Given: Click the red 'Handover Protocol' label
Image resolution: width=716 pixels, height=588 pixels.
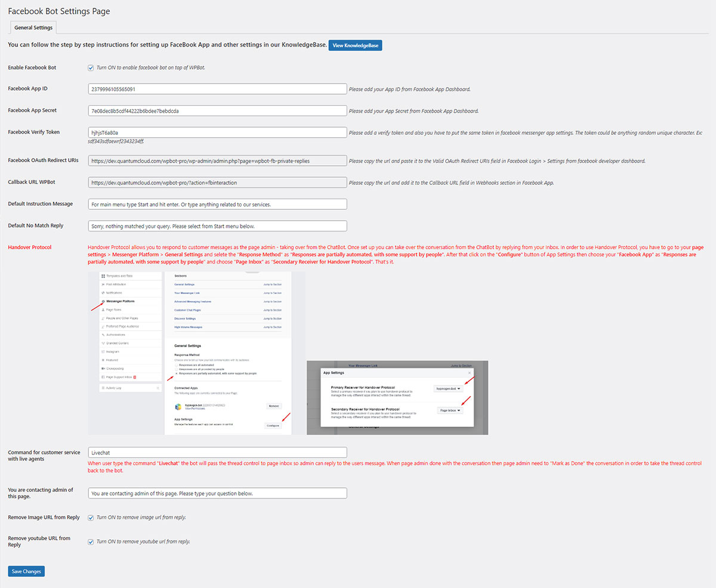Looking at the screenshot, I should (30, 247).
